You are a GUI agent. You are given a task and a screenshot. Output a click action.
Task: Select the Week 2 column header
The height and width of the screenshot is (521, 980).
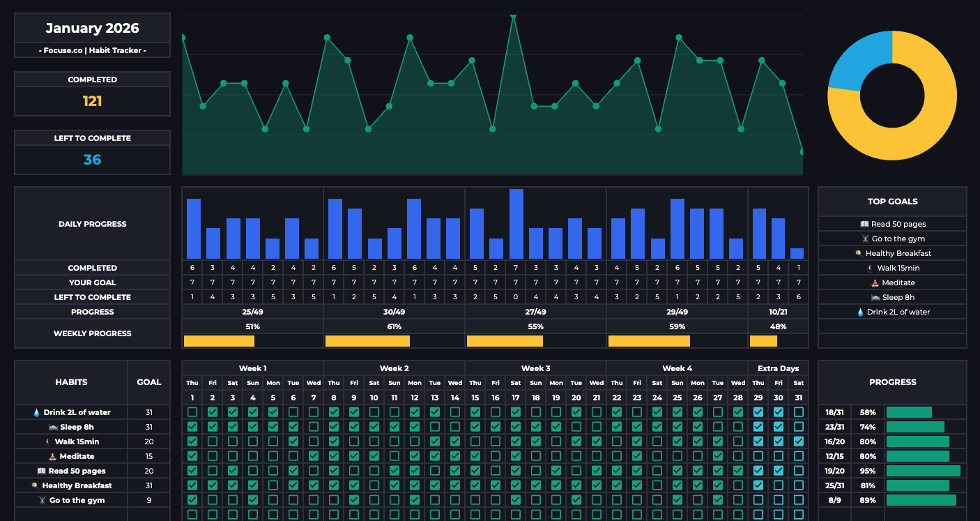click(394, 368)
